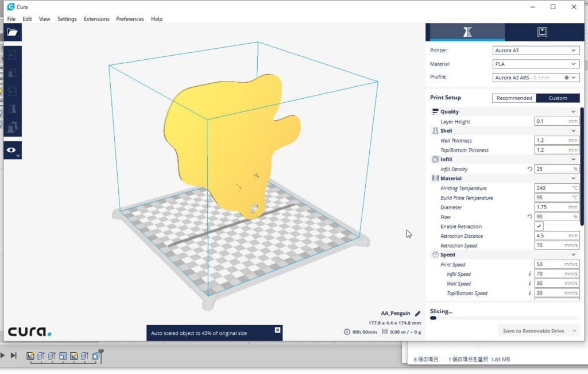The image size is (588, 374).
Task: Click the star icon in the Profile field
Action: (566, 78)
